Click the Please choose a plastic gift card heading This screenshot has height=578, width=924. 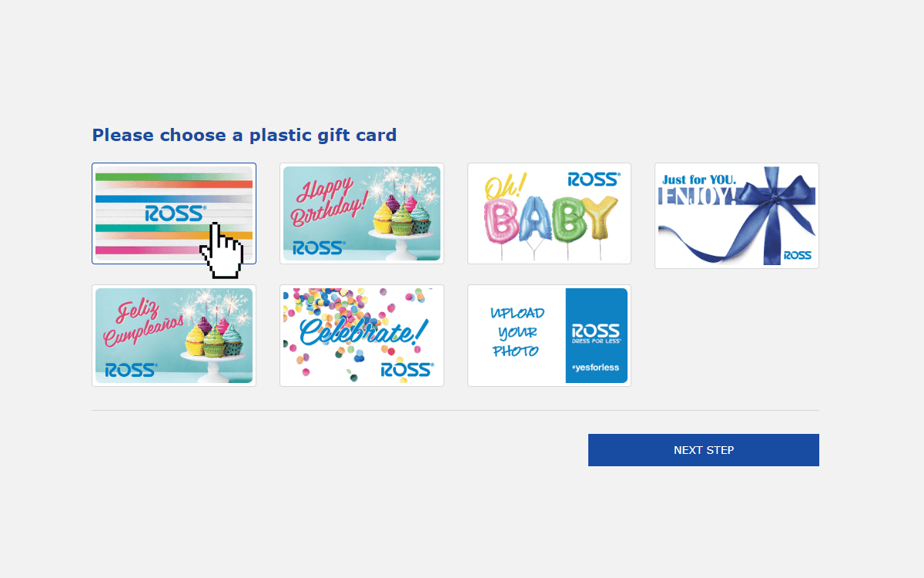(x=244, y=136)
